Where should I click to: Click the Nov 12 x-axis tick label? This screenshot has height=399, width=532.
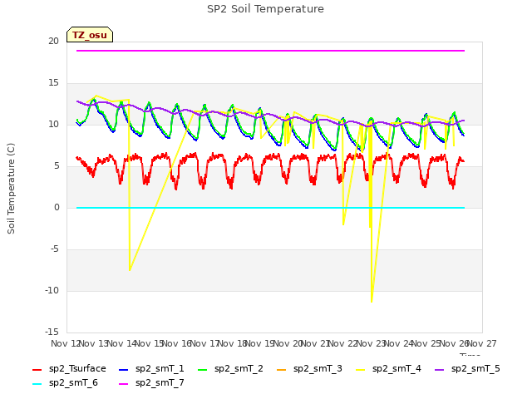click(x=65, y=343)
